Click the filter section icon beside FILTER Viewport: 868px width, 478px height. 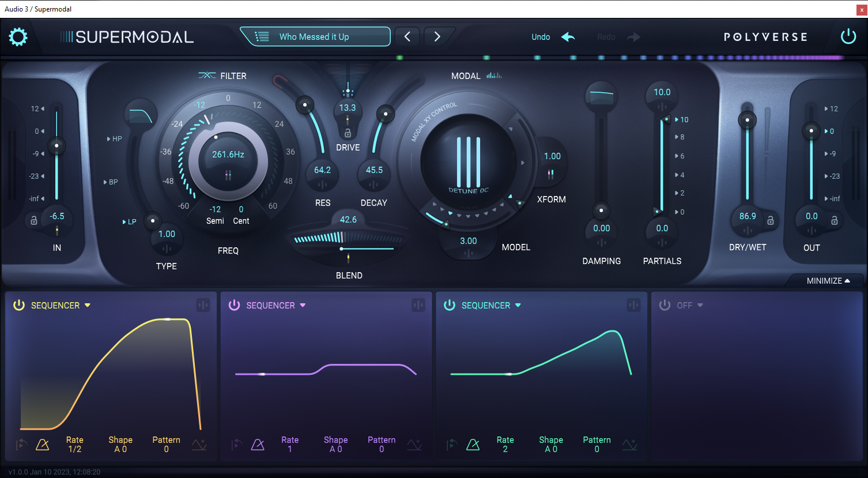(207, 76)
